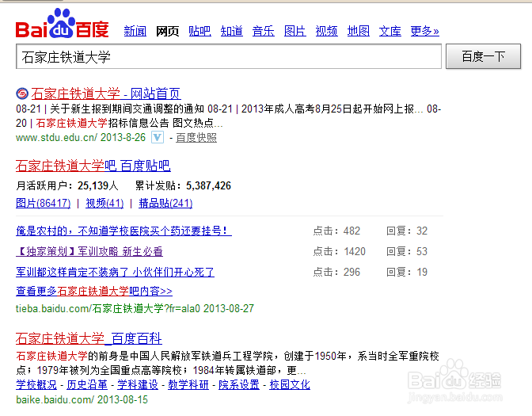Click 查看更多石家庄铁道大学吧内容>>
This screenshot has width=532, height=416.
point(94,291)
